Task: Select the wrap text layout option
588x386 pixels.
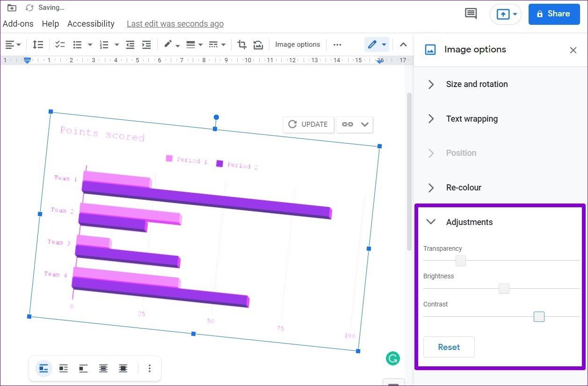Action: point(64,368)
